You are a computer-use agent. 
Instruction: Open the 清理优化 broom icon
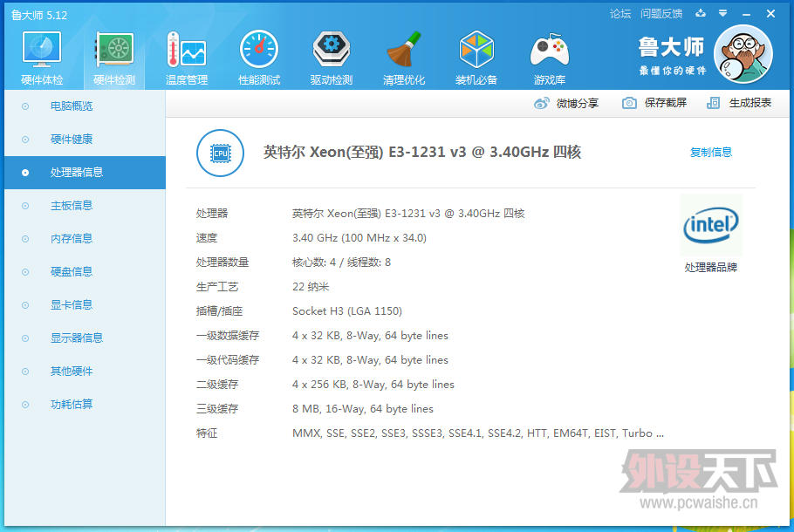404,56
